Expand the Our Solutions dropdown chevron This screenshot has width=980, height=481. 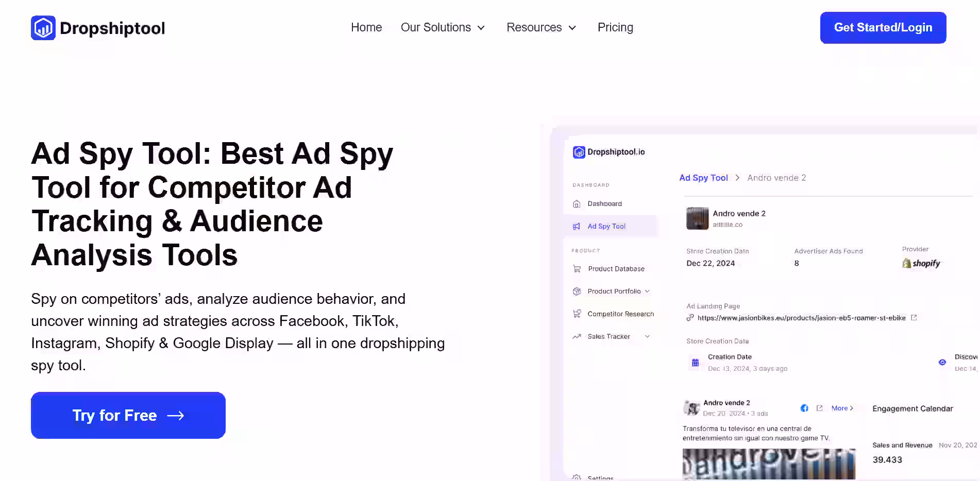pos(481,28)
